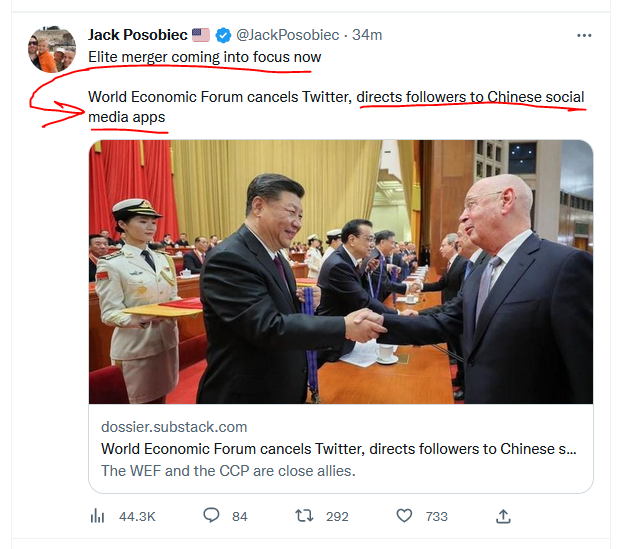Click the dossier.substack.com domain text
The width and height of the screenshot is (632, 549).
[x=174, y=427]
